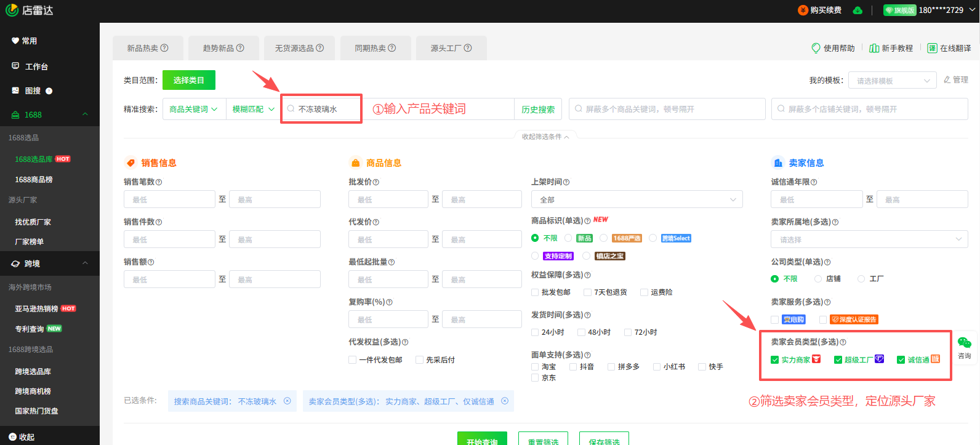The width and height of the screenshot is (980, 445).
Task: Click help question mark beside 新品热卖
Action: (x=164, y=48)
